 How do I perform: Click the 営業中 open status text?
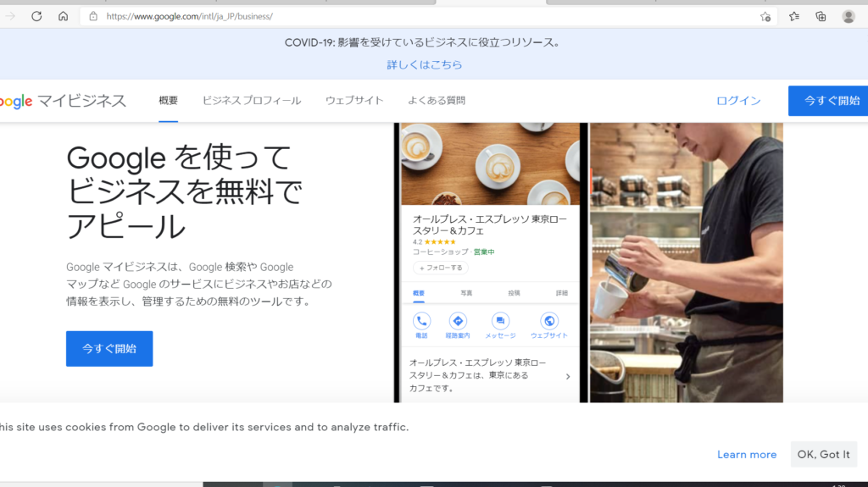pos(484,252)
